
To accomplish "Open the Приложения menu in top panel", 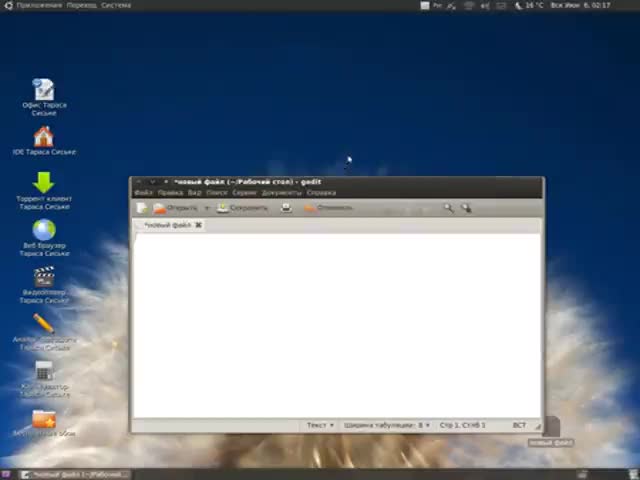I will click(38, 5).
